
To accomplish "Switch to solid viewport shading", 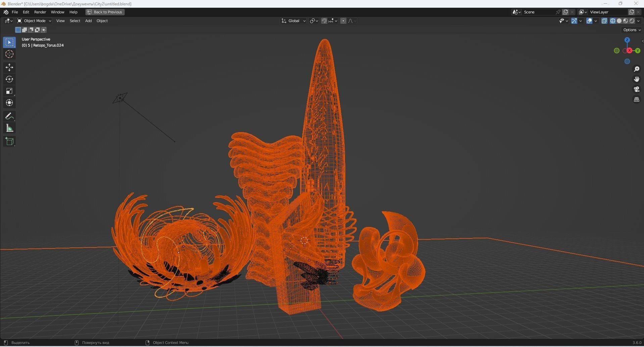I will (x=619, y=21).
